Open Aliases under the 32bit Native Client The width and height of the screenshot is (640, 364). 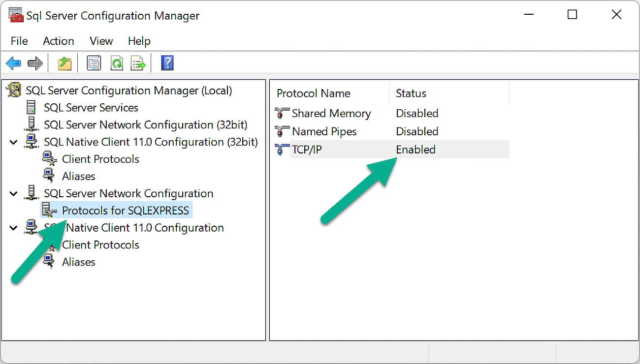(x=79, y=177)
